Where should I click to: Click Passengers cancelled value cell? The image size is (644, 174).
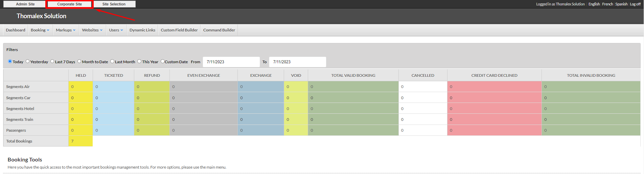(x=423, y=130)
